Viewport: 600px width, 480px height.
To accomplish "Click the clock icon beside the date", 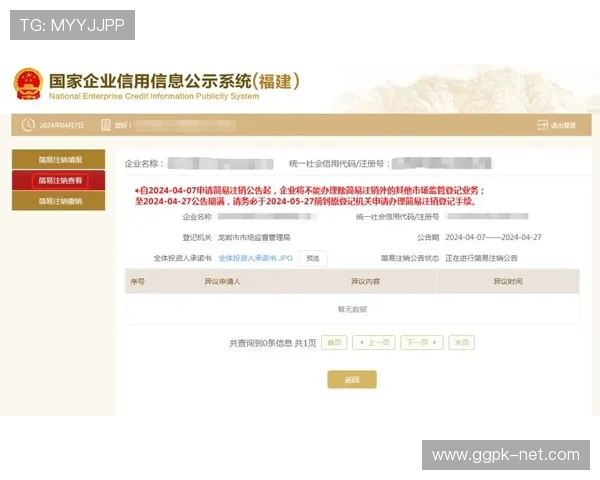I will tap(28, 125).
